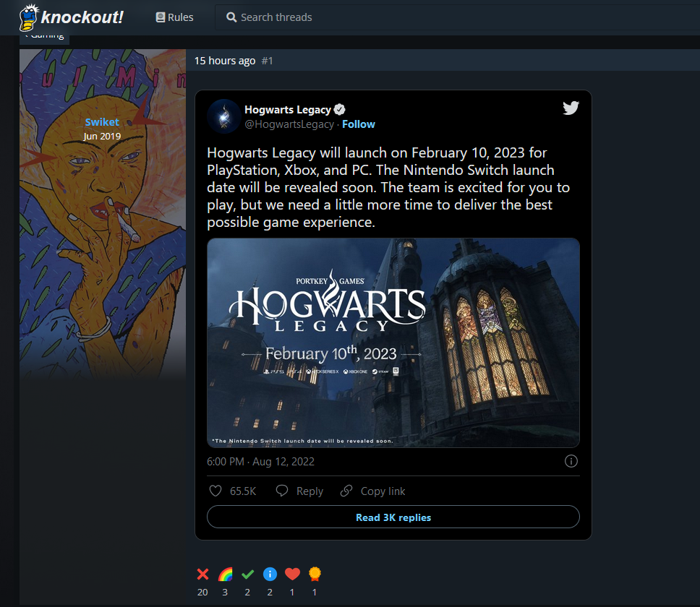700x607 pixels.
Task: Rate post with the blue info icon
Action: click(x=270, y=574)
